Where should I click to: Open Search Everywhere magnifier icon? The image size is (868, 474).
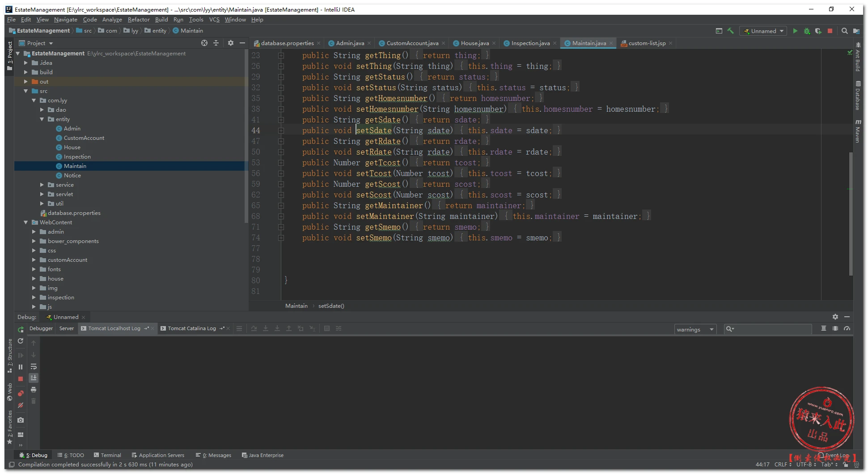(x=844, y=31)
